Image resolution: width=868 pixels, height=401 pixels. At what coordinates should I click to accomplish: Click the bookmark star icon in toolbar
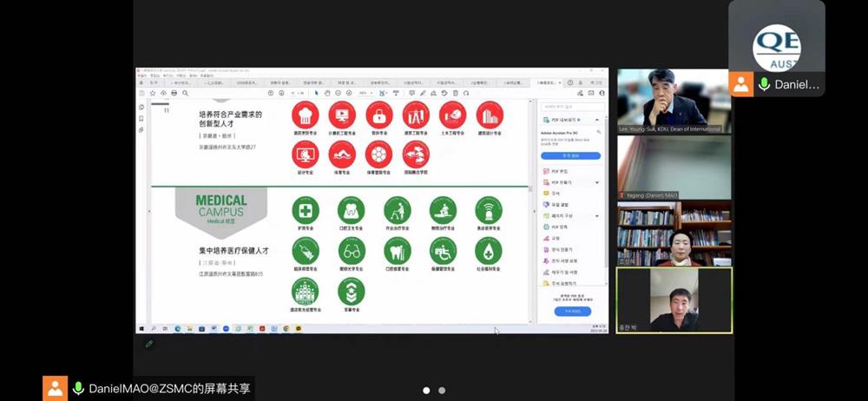click(x=153, y=93)
